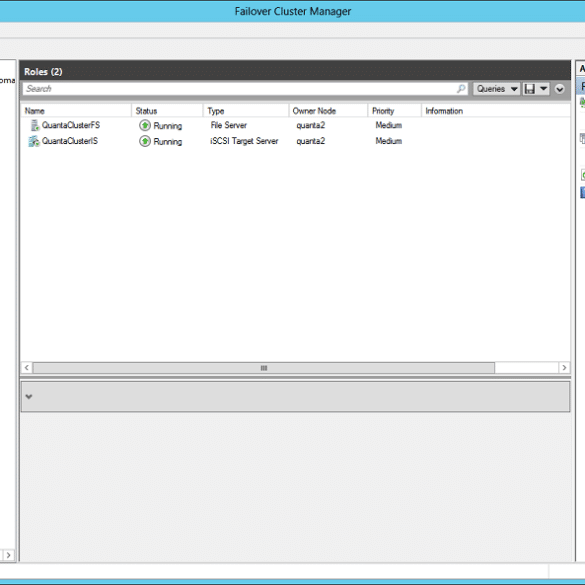This screenshot has width=585, height=585.
Task: Click the 'Running' text for QuantaClusterFS
Action: tap(168, 126)
